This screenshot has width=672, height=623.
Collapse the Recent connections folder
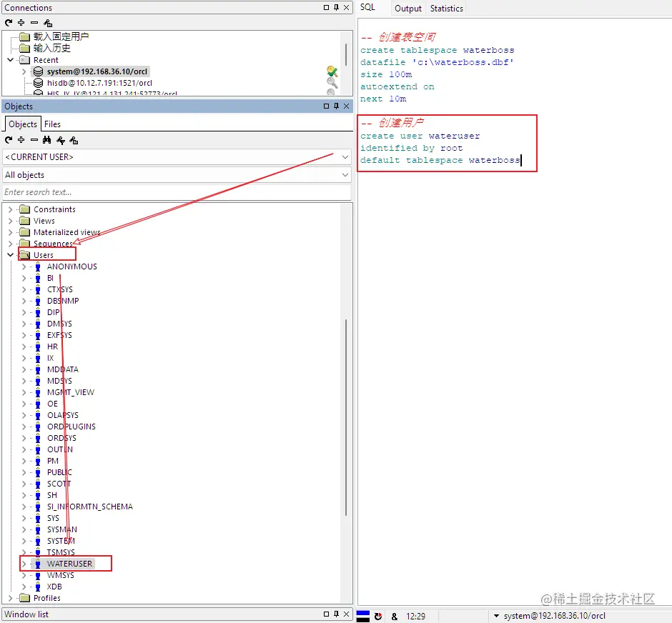(x=10, y=60)
